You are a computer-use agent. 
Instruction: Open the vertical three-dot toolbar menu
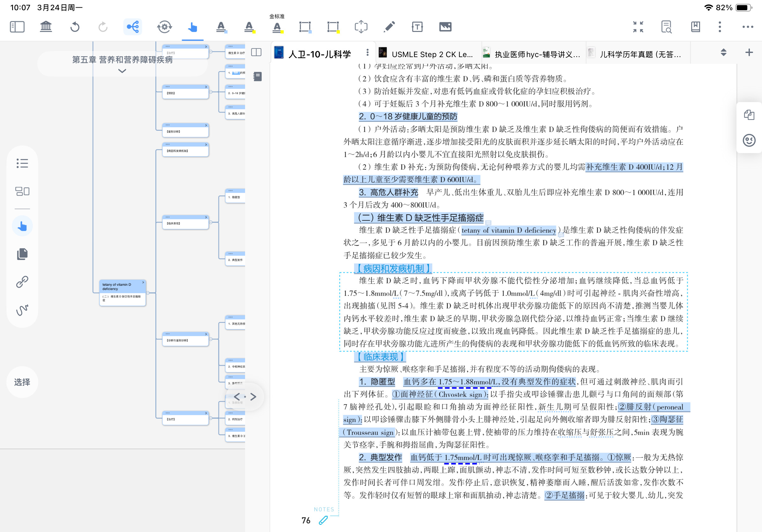tap(720, 27)
